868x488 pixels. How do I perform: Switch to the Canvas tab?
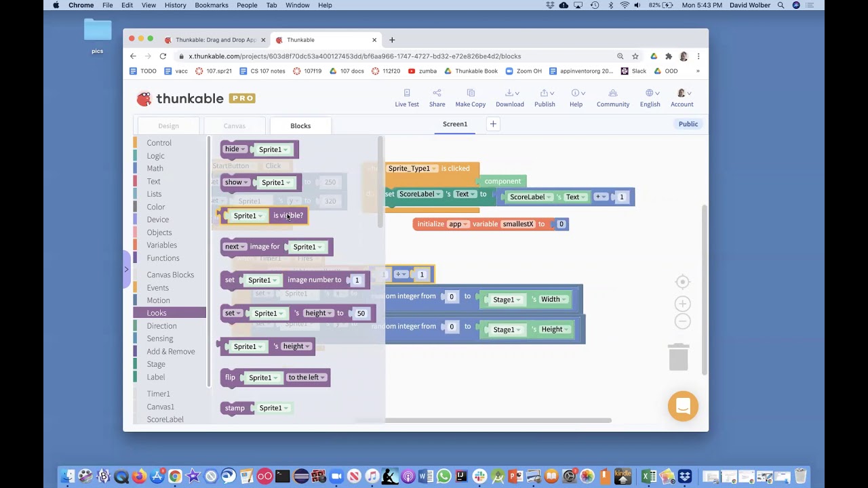click(x=234, y=125)
